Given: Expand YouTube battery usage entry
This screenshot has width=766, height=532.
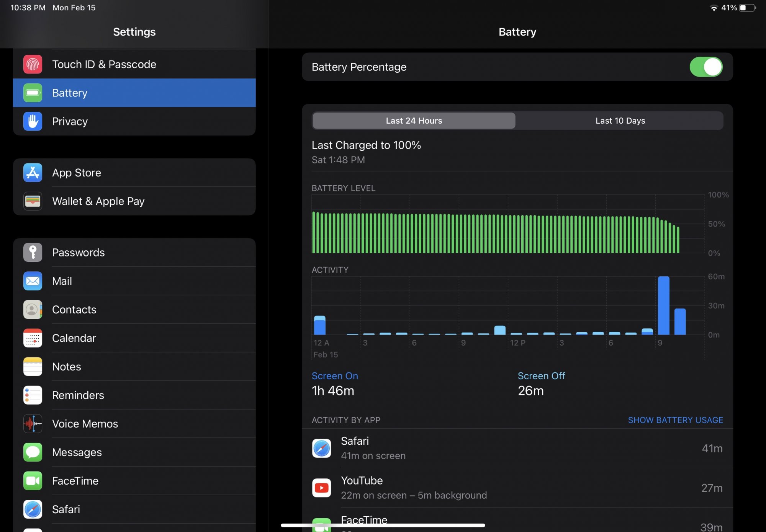Looking at the screenshot, I should tap(517, 487).
